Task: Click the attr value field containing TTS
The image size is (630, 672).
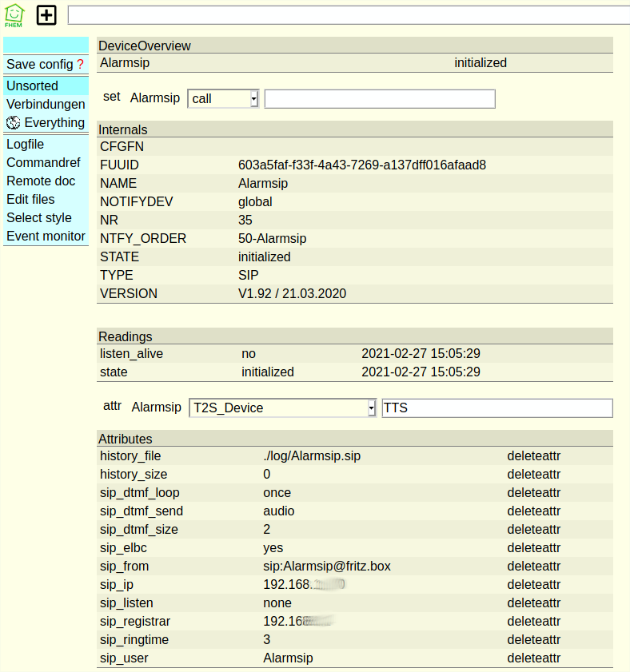Action: click(496, 408)
